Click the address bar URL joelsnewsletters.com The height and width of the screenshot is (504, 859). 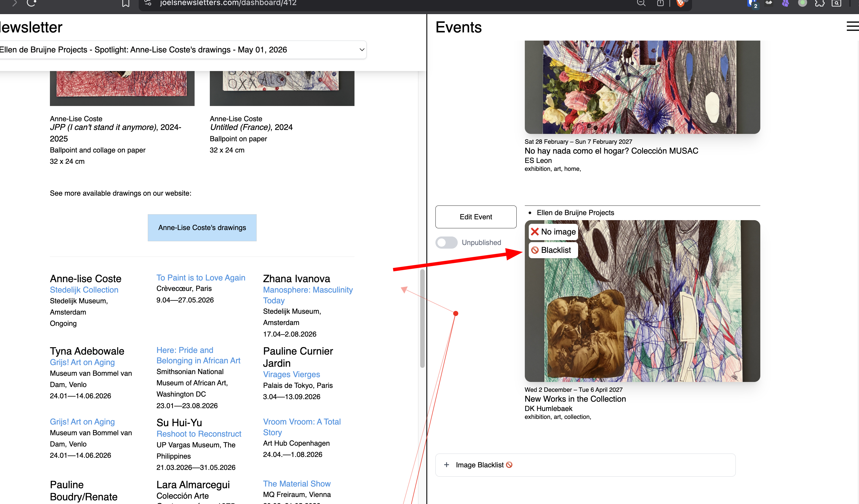click(x=228, y=3)
